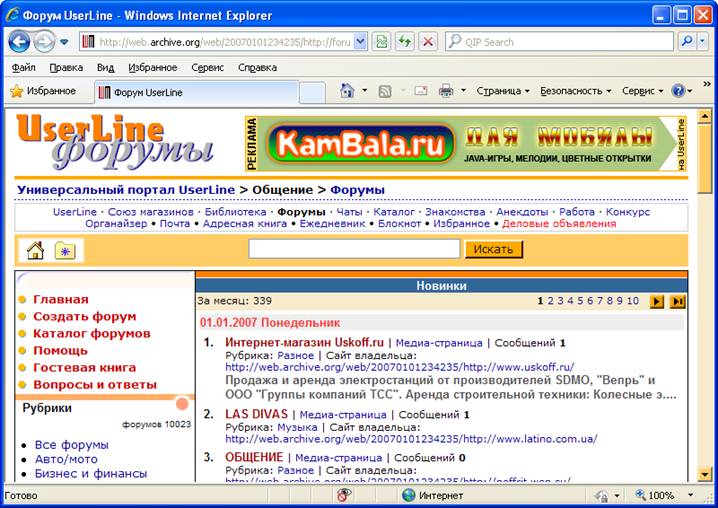Open the Безопасность command bar dropdown
Image resolution: width=718 pixels, height=508 pixels.
576,91
